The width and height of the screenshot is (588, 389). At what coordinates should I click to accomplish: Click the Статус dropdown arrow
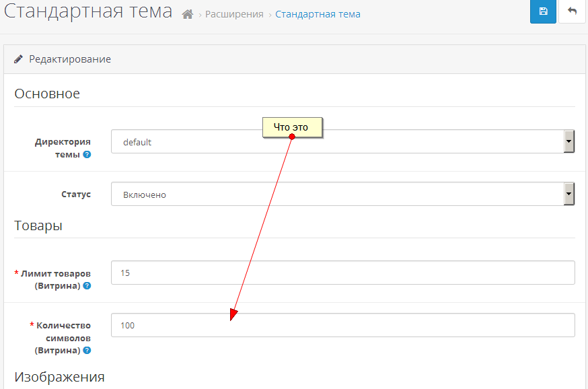click(x=569, y=194)
